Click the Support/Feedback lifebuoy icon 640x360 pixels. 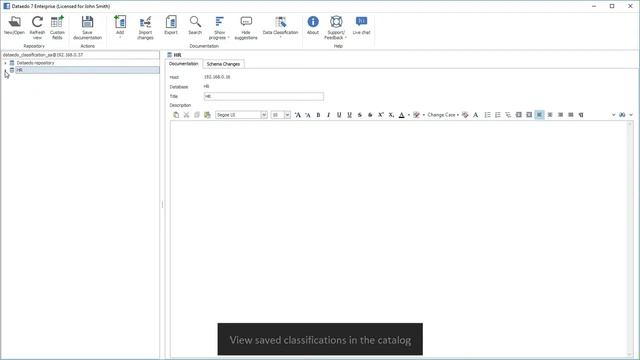pyautogui.click(x=336, y=22)
